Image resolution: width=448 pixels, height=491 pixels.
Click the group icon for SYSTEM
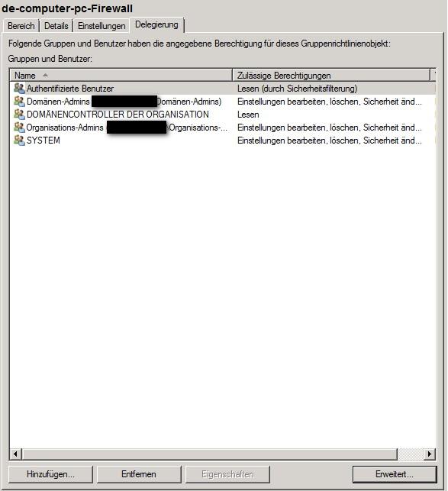19,141
